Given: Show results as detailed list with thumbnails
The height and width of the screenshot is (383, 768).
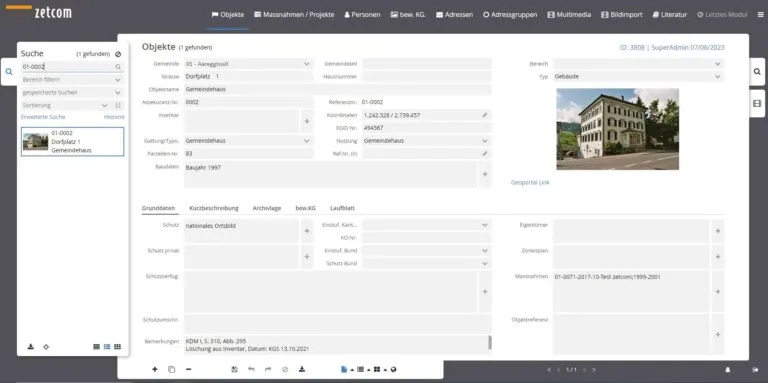Looking at the screenshot, I should 107,347.
